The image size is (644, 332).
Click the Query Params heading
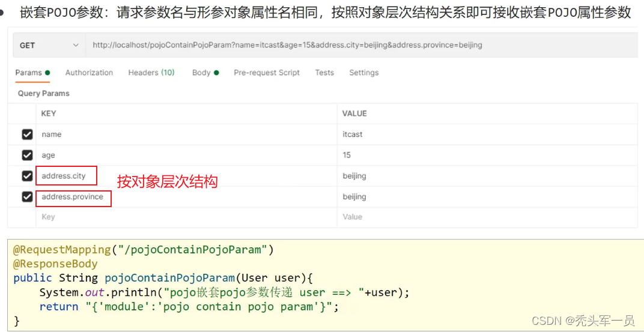[x=43, y=94]
